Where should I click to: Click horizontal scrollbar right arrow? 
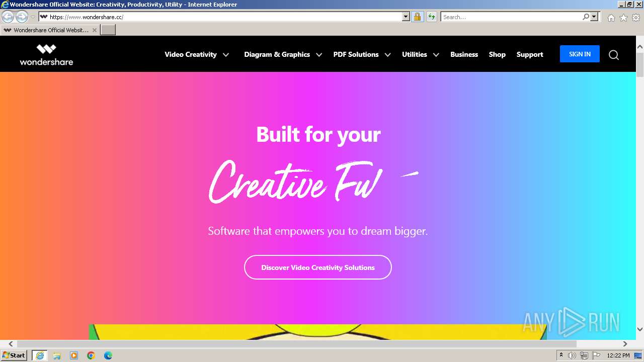[x=625, y=344]
